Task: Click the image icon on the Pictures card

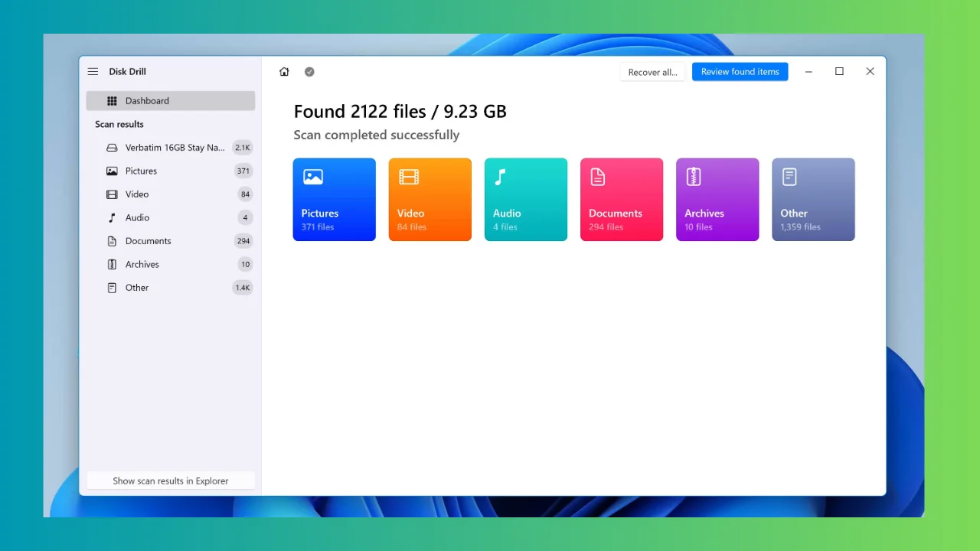Action: point(312,177)
